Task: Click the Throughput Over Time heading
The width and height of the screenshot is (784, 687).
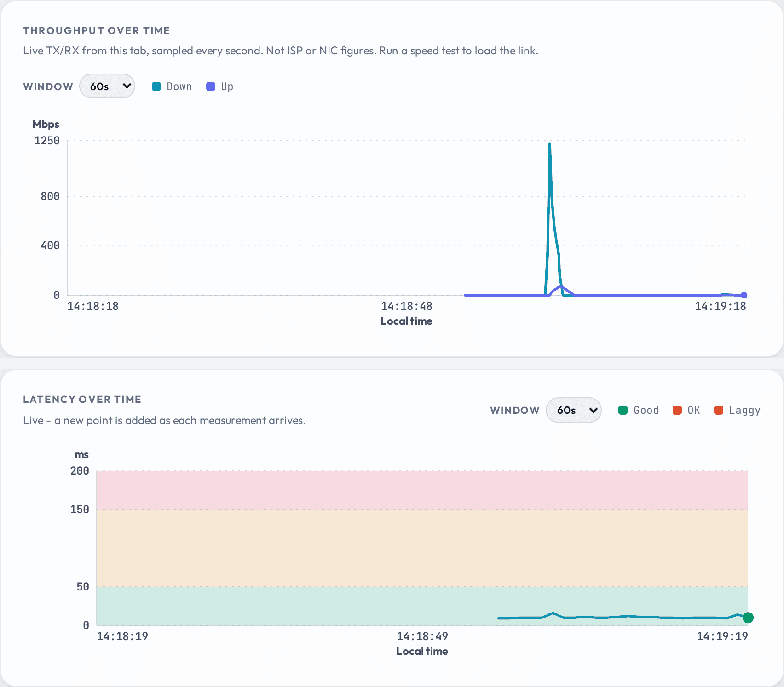Action: point(97,30)
